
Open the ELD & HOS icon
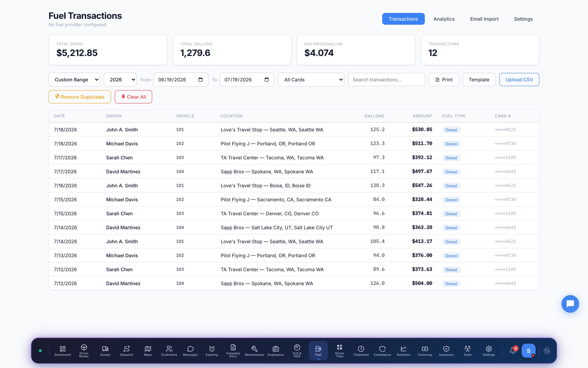pos(297,351)
